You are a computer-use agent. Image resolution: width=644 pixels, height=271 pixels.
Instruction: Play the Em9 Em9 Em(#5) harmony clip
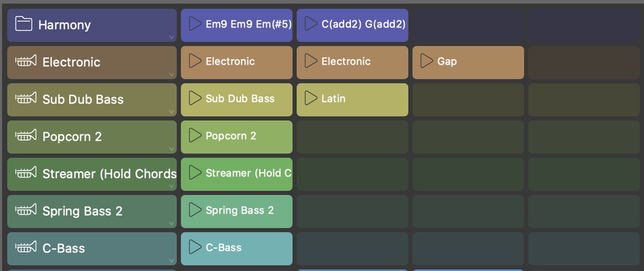click(195, 24)
